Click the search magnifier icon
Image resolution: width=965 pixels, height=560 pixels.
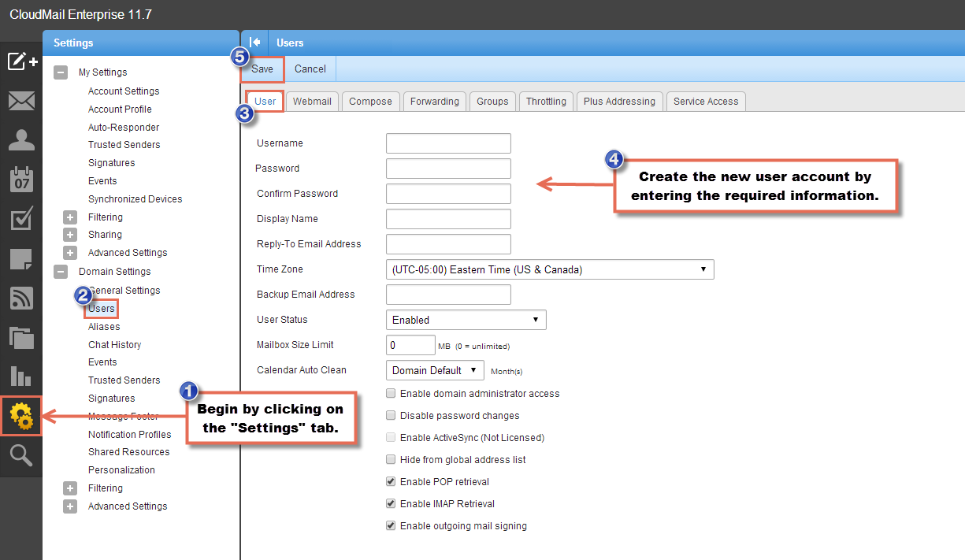point(21,455)
